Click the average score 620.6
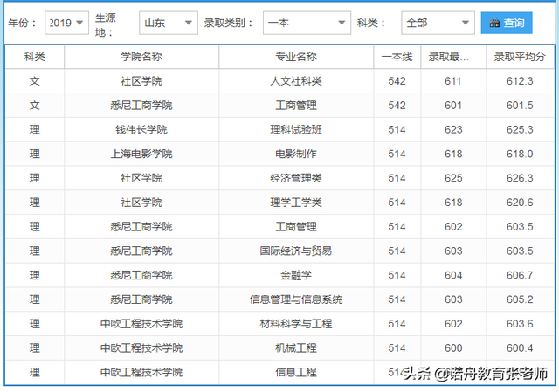Screen dimensions: 559x392 [x=520, y=203]
